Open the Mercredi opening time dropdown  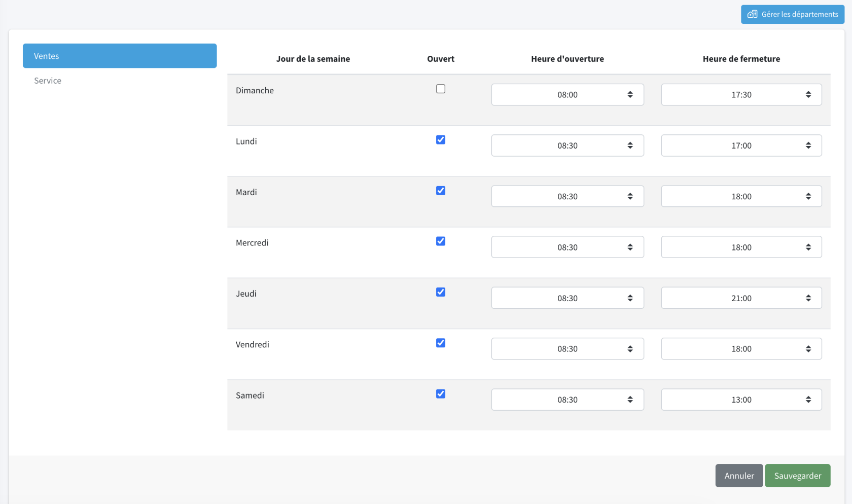[567, 247]
